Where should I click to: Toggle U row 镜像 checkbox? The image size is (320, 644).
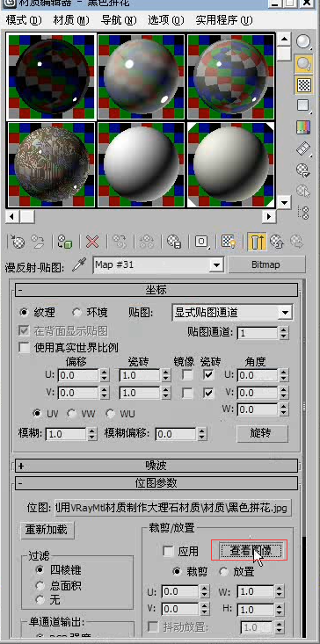tap(187, 375)
